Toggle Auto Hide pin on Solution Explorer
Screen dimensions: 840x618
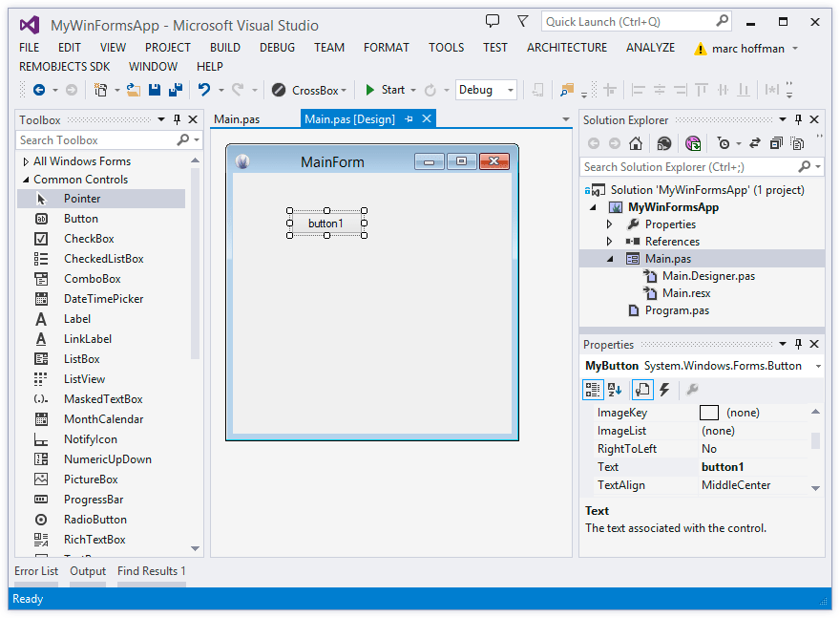[800, 119]
